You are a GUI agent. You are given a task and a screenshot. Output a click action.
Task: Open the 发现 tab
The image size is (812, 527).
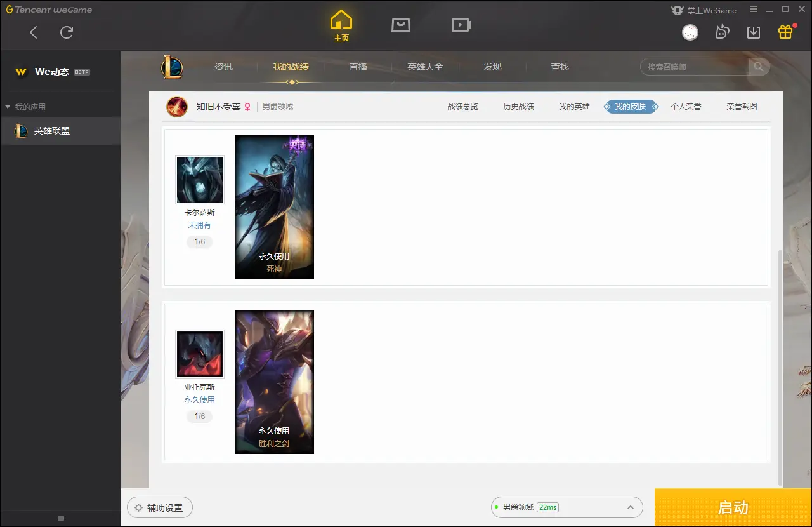[x=492, y=67]
